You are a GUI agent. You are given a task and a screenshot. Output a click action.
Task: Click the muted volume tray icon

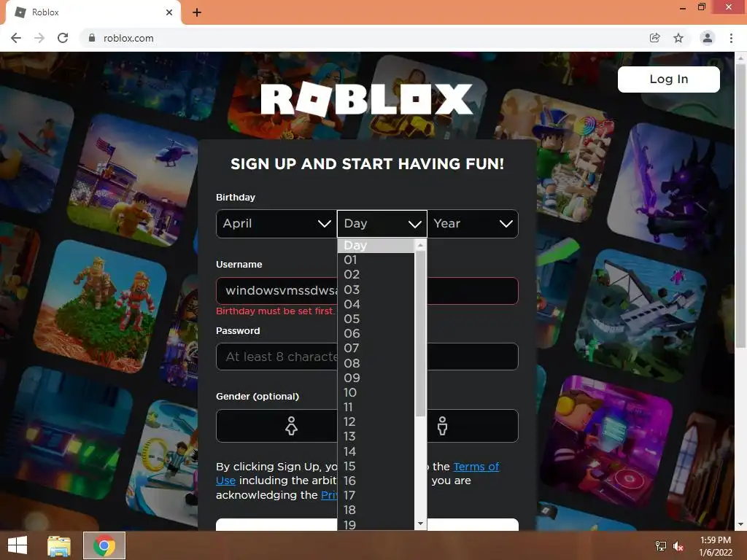[x=678, y=545]
